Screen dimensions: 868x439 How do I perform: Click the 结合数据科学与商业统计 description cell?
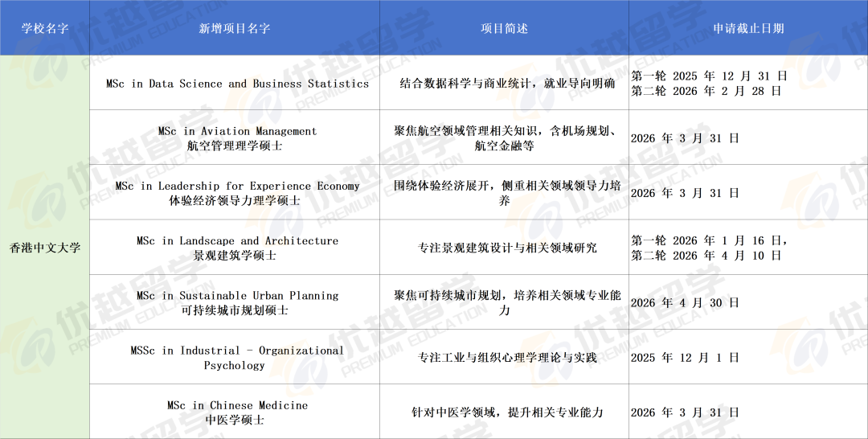point(507,84)
